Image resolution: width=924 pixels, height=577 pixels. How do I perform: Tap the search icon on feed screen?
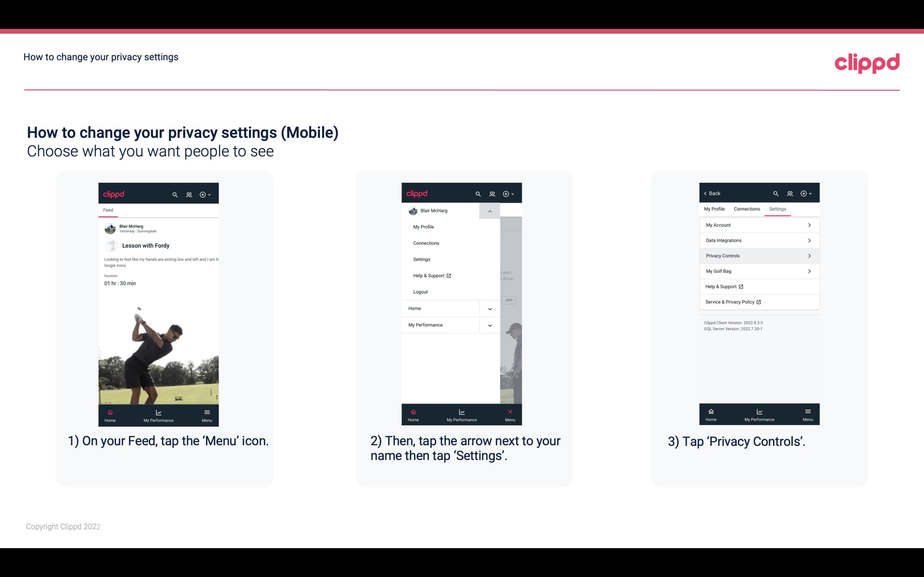[x=176, y=194]
